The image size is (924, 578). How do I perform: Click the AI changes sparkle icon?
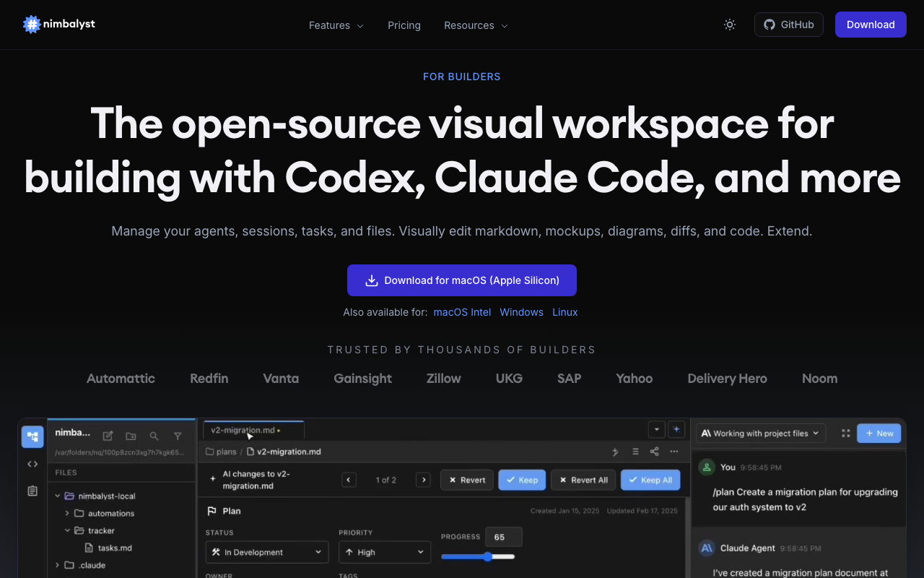(x=213, y=479)
